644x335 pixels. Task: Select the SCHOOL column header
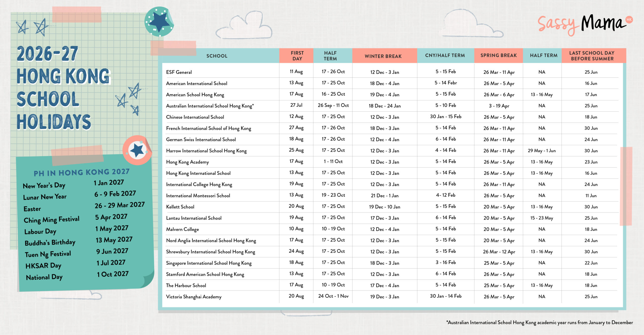click(x=217, y=56)
